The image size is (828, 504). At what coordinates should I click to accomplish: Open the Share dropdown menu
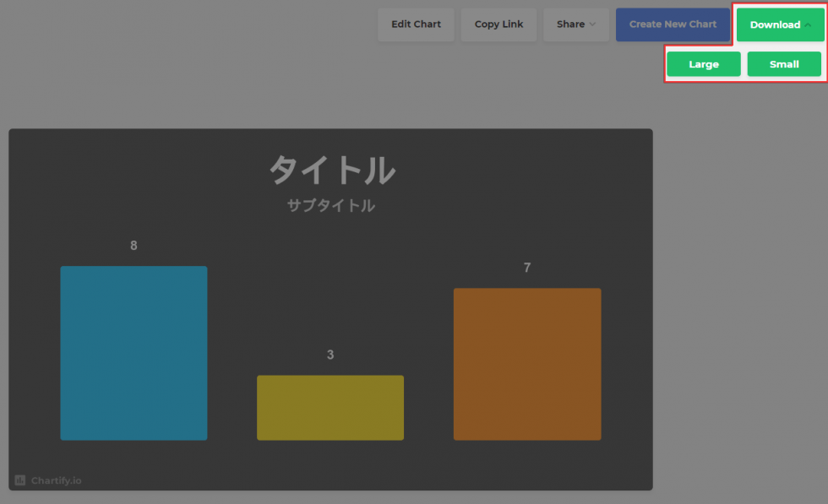click(x=575, y=24)
